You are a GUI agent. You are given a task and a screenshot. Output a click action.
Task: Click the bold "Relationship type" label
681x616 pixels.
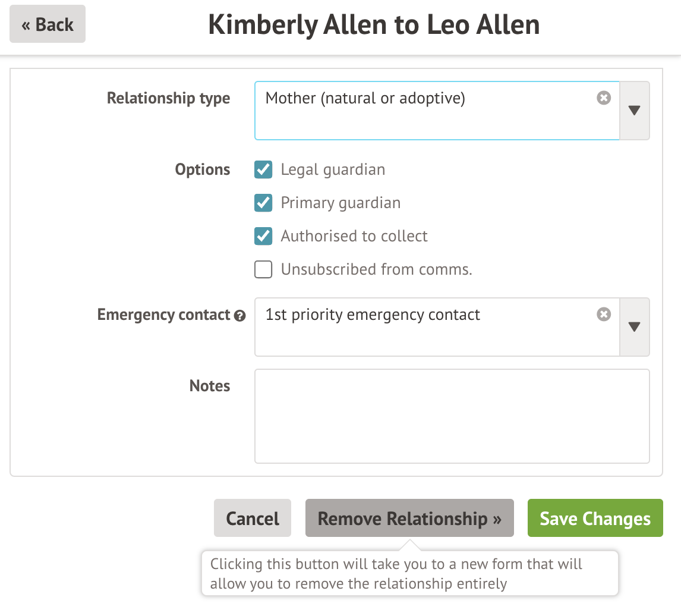tap(168, 98)
